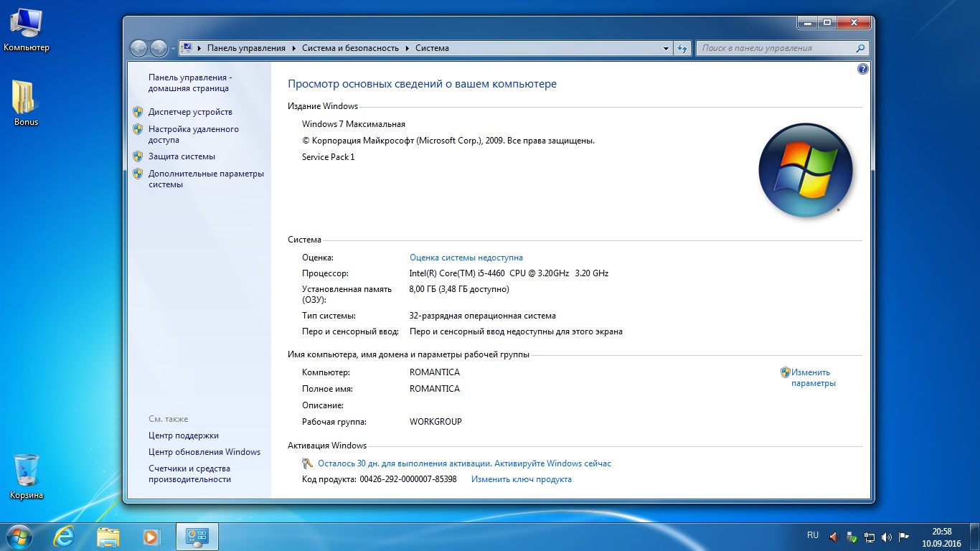Image resolution: width=980 pixels, height=551 pixels.
Task: Click the Service Pack 1 text
Action: tap(329, 157)
